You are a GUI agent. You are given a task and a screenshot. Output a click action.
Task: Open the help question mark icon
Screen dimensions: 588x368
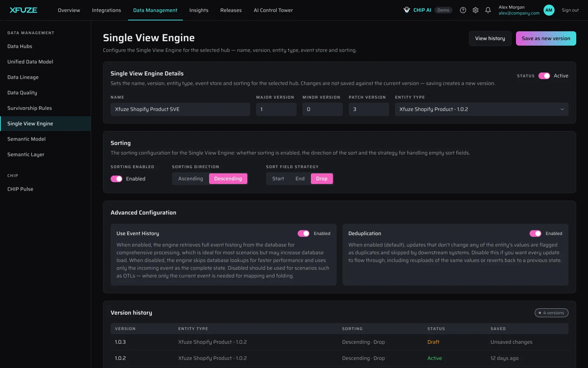[x=463, y=10]
